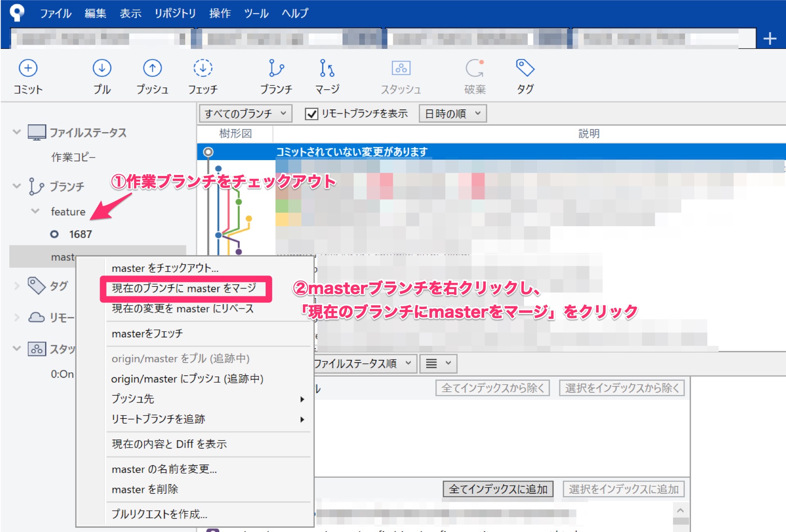
Task: Open the ツール menu
Action: (256, 13)
